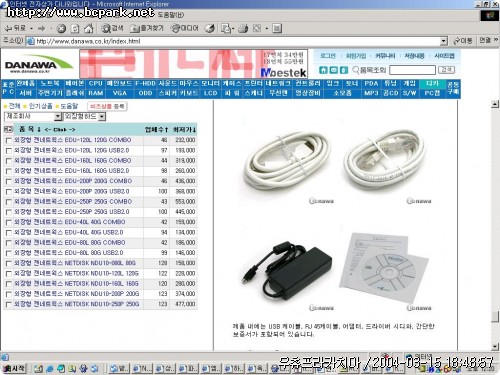The width and height of the screenshot is (500, 375).
Task: Click the right pane scrollbar thumb
Action: point(495,317)
